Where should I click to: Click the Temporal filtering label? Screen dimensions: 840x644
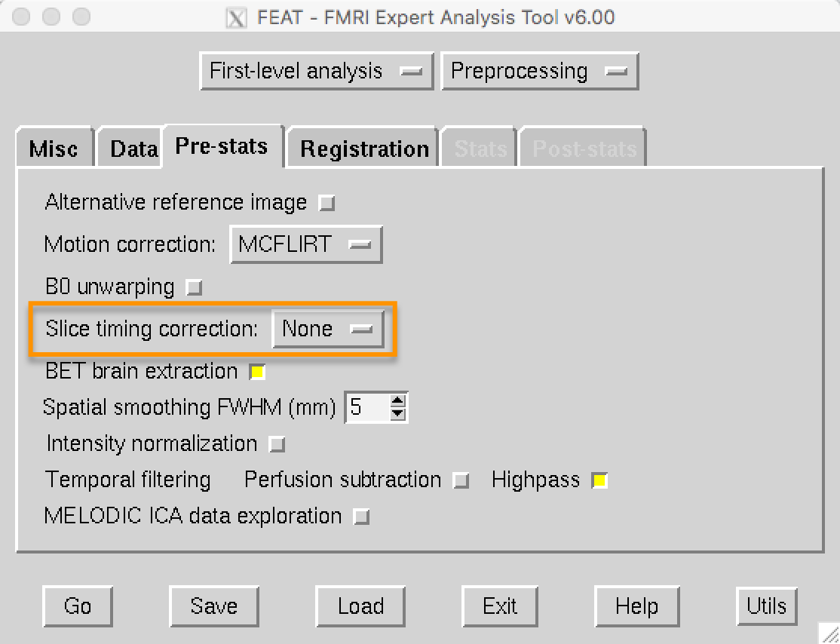(x=128, y=480)
